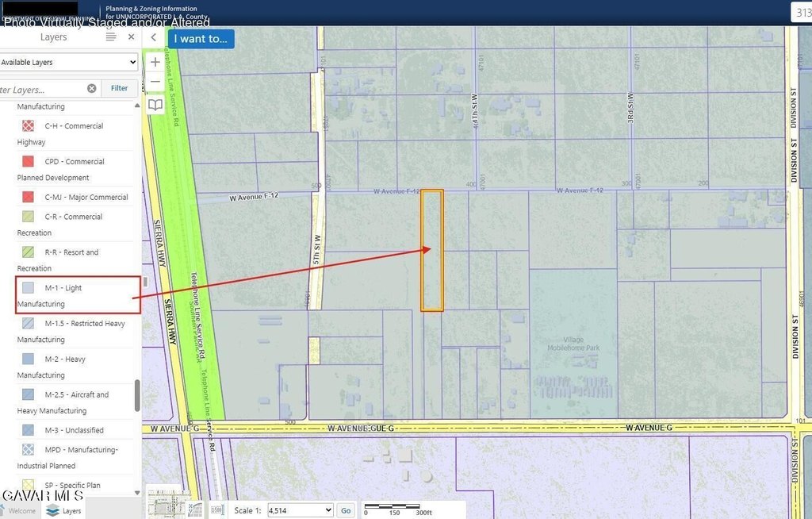Viewport: 812px width, 519px height.
Task: Apply the layer Filter button
Action: coord(119,88)
